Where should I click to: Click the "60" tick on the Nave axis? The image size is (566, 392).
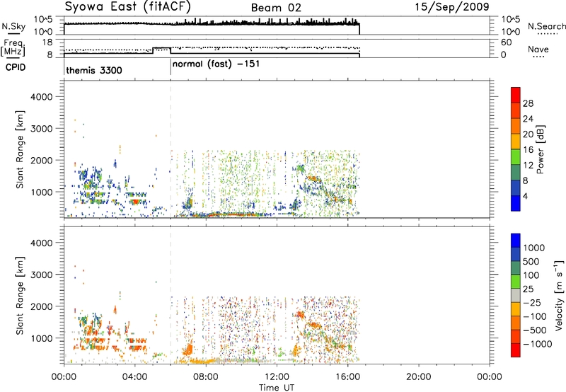507,42
